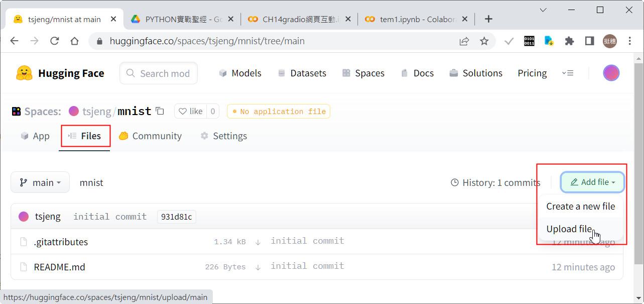
Task: Open the Chrome profile avatar
Action: coord(609,41)
